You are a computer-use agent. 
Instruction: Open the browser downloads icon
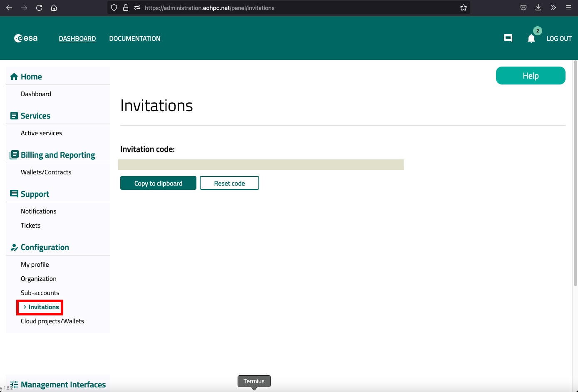pyautogui.click(x=538, y=7)
